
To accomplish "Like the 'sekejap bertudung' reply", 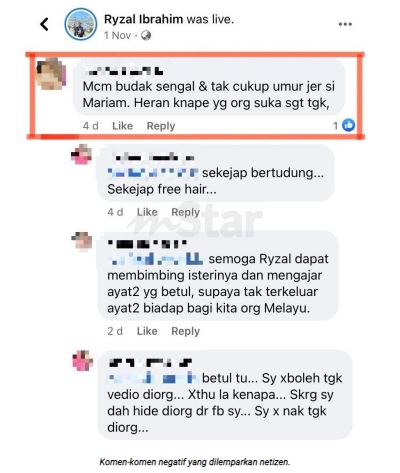I will coord(147,212).
